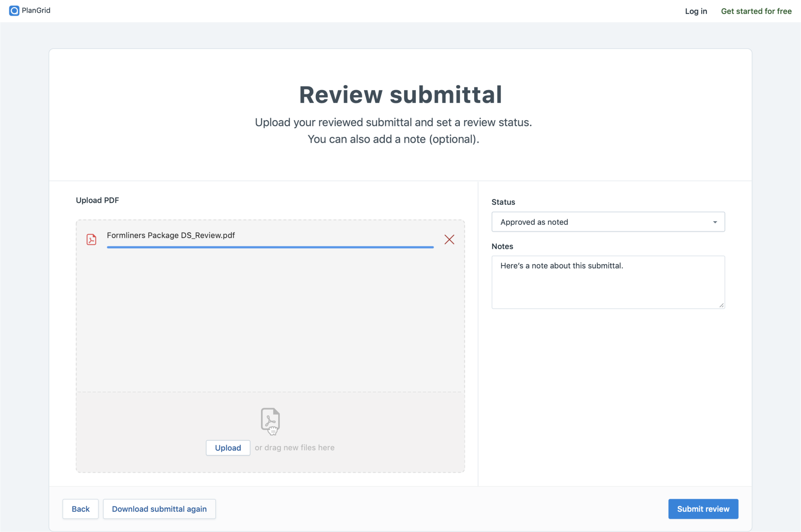Remove the uploaded PDF using the red X
The width and height of the screenshot is (801, 532).
click(449, 239)
